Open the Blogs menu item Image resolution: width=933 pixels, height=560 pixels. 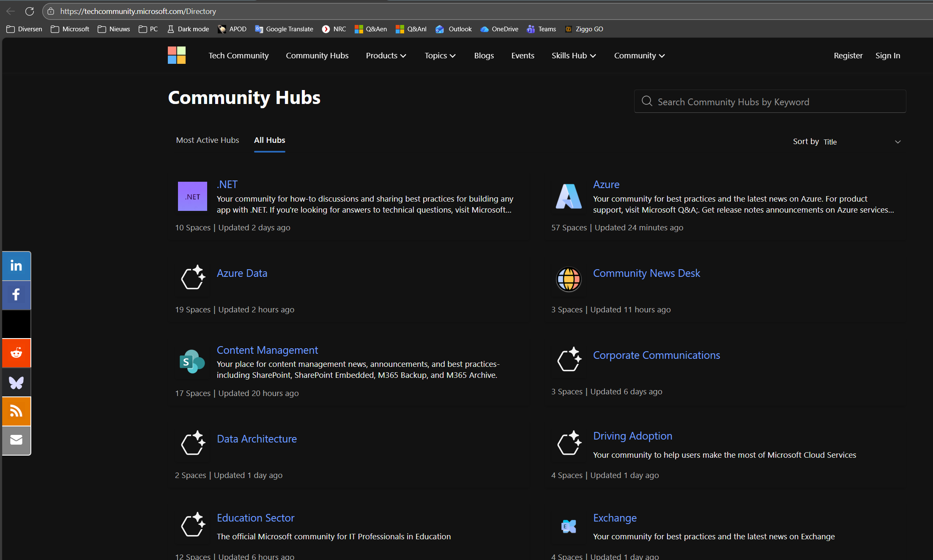click(484, 56)
